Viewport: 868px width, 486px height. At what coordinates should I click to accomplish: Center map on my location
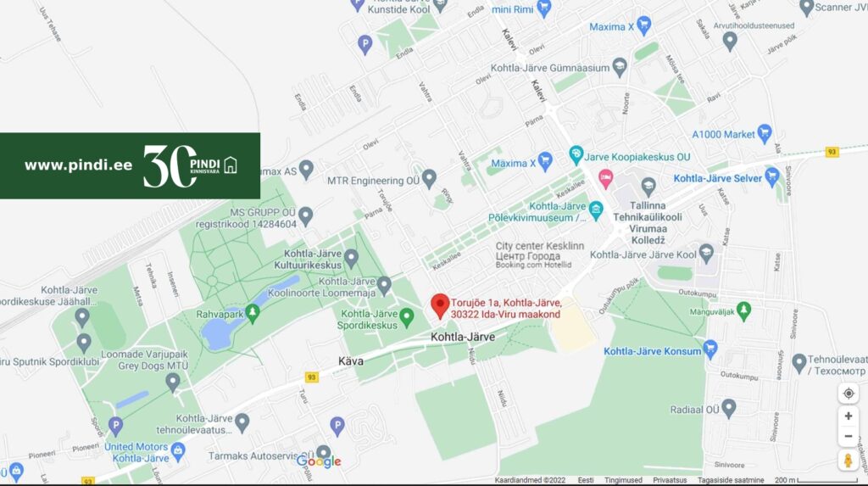pos(848,394)
